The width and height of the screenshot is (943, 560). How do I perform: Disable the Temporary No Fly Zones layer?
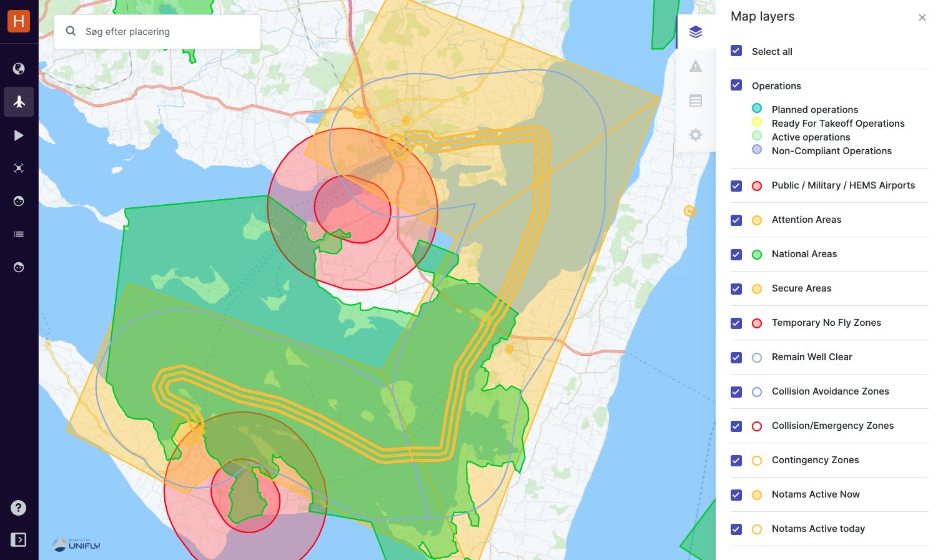pyautogui.click(x=736, y=323)
